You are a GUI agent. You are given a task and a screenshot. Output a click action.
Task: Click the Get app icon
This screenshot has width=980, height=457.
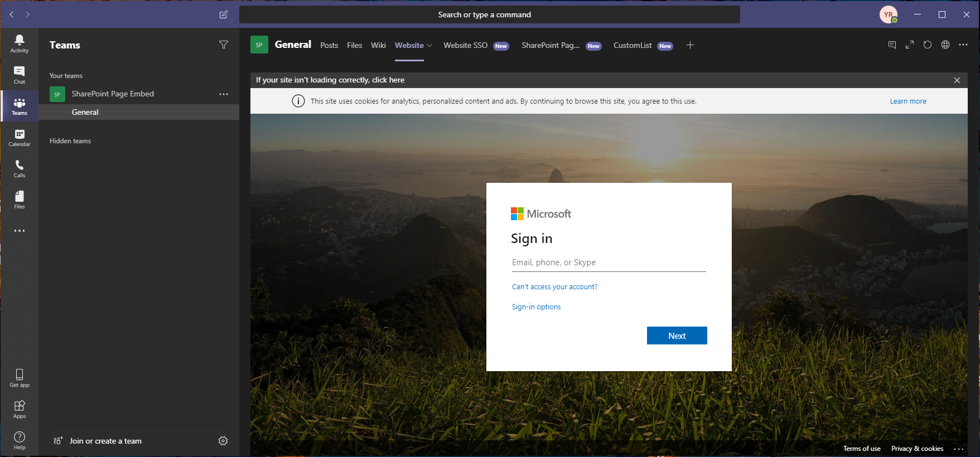(x=19, y=378)
